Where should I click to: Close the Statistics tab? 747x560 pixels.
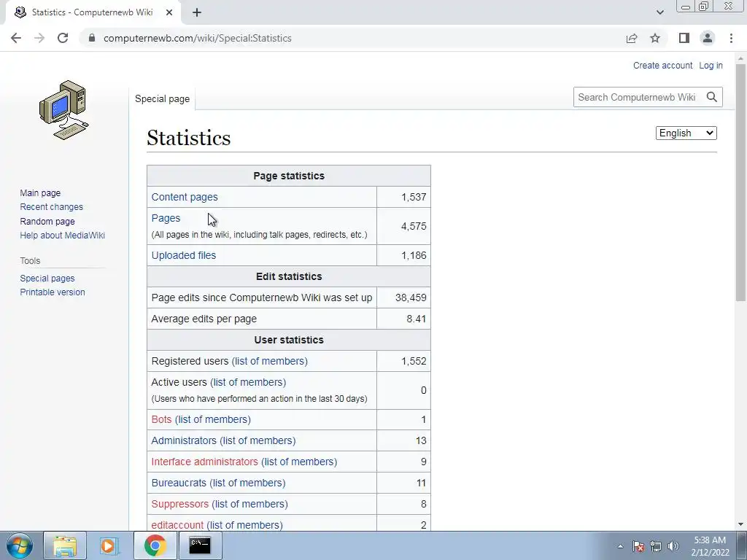[x=169, y=12]
